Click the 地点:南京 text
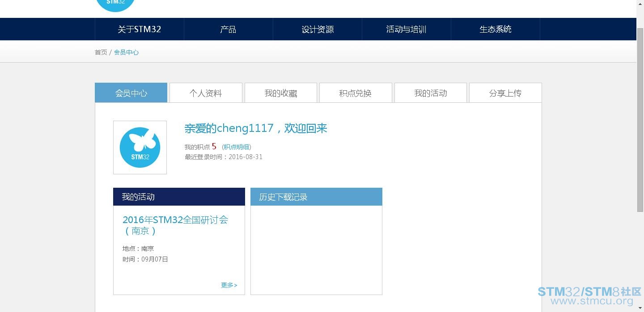Screen dimensions: 644x312 click(138, 249)
